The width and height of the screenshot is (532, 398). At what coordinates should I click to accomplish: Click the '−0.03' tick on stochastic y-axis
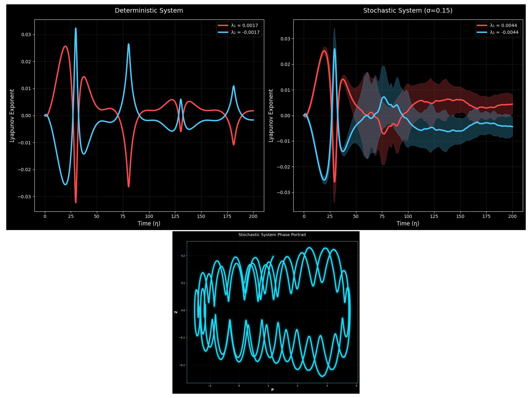(x=283, y=193)
